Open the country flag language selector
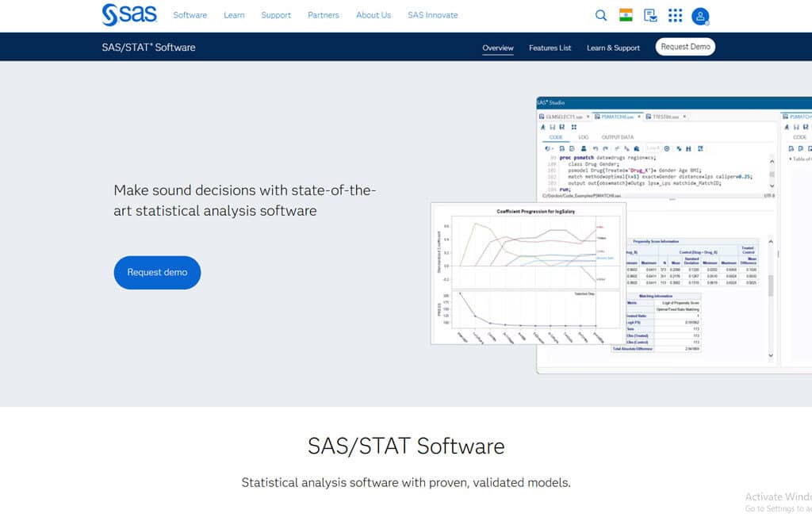 tap(625, 14)
